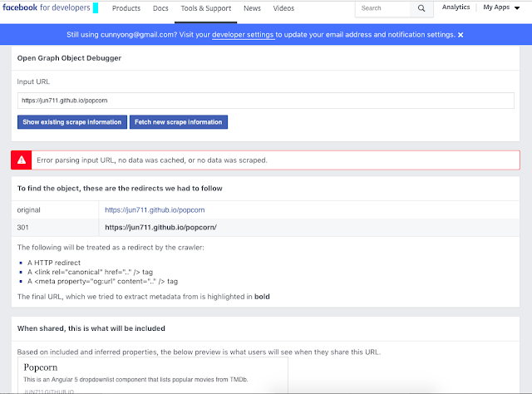Open the Products menu

pos(126,8)
